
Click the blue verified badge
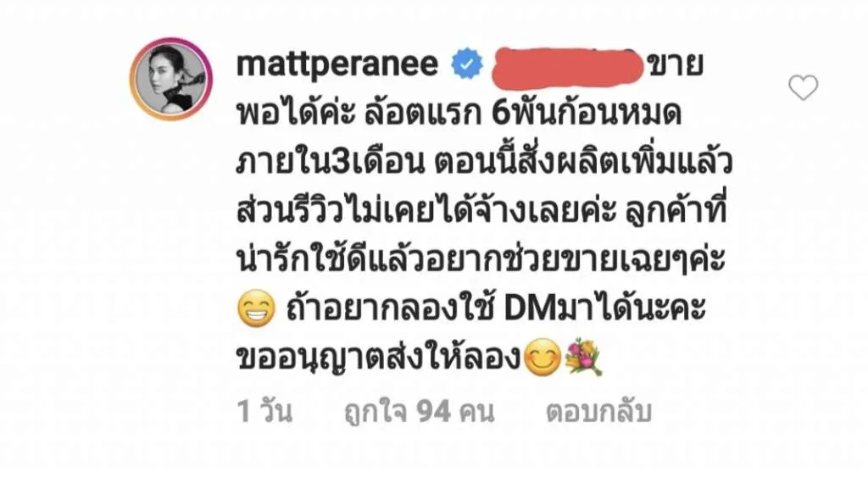467,64
